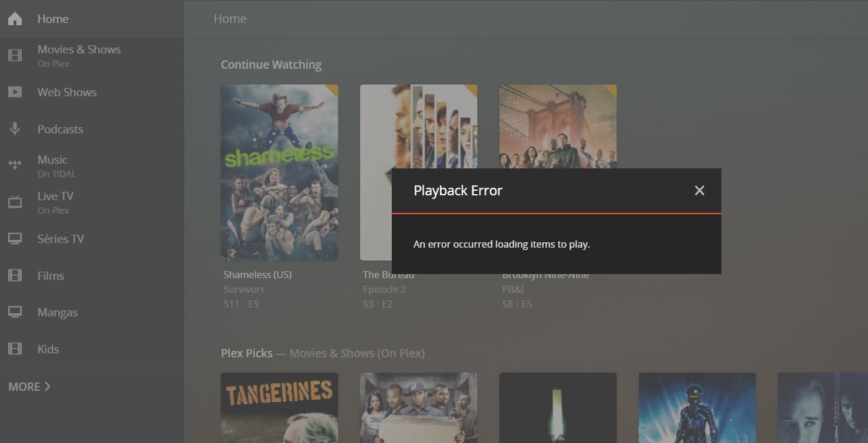Expand the MORE sidebar section
Screen dimensions: 868x443
(x=29, y=387)
